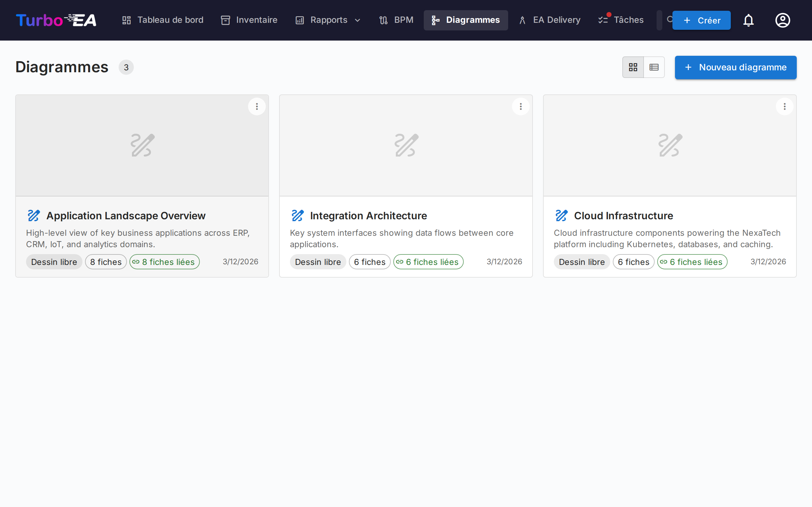
Task: Click the Nouveau diagramme button
Action: tap(736, 67)
